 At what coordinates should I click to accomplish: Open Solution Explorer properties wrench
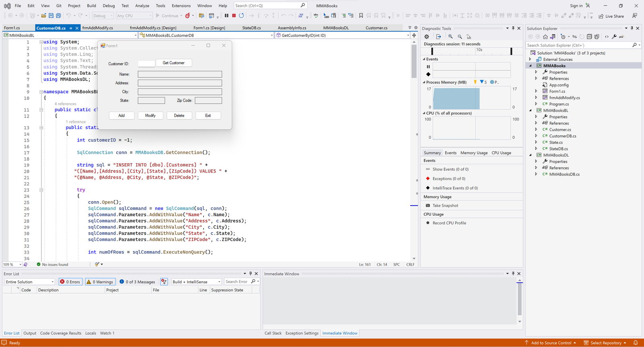614,37
